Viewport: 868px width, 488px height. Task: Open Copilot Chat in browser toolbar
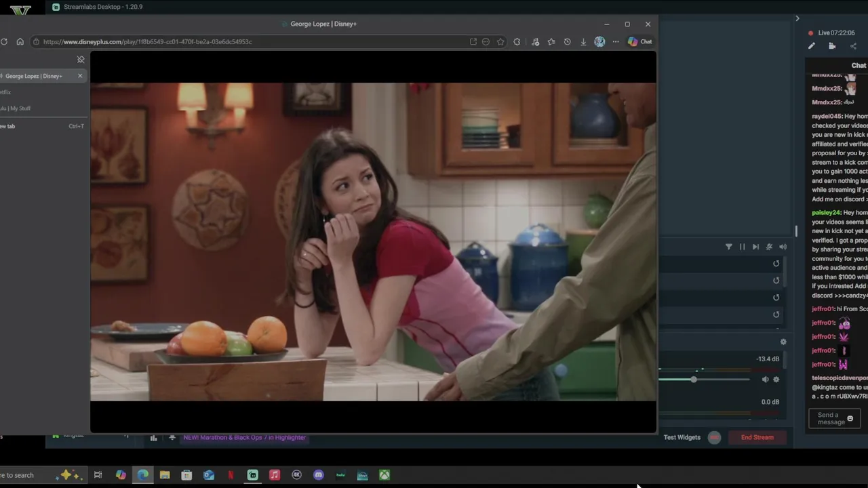639,41
